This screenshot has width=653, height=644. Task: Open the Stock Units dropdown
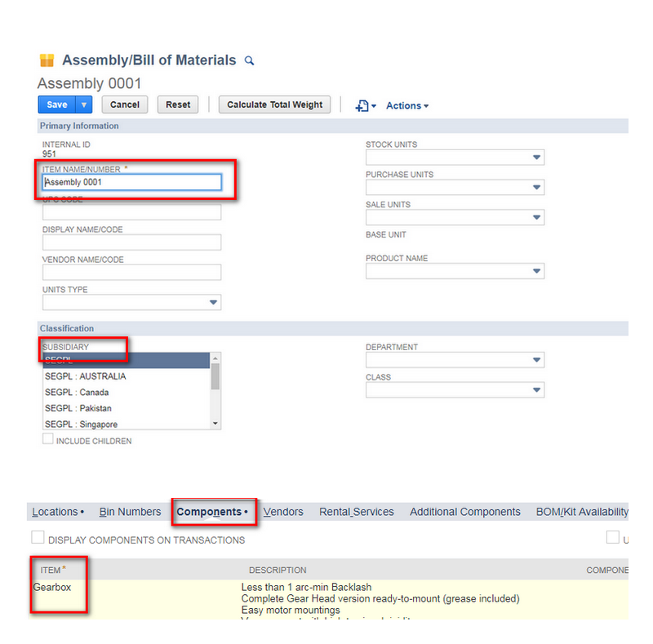(x=536, y=157)
